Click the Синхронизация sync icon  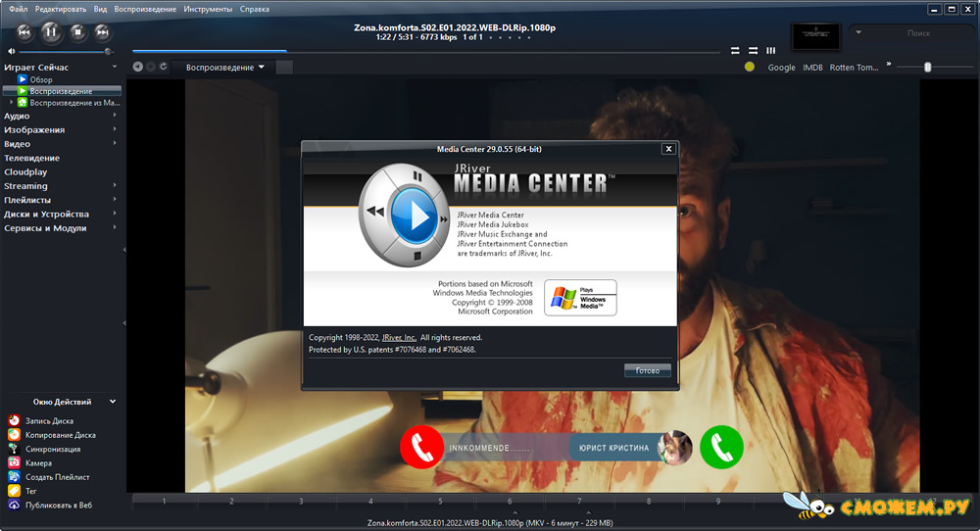(x=14, y=449)
